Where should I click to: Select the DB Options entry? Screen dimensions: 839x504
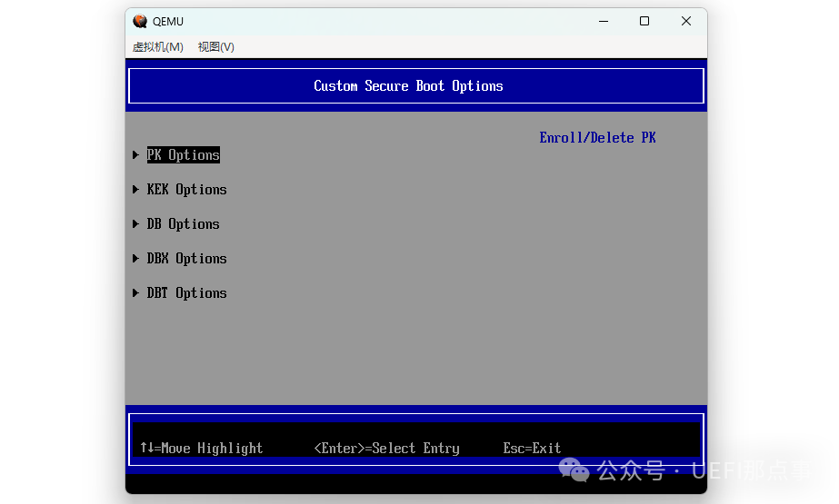click(x=184, y=224)
